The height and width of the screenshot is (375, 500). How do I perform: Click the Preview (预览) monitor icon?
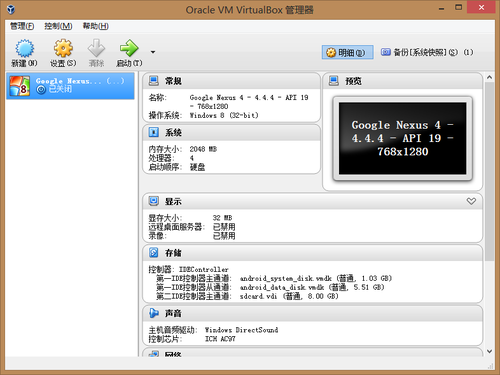pyautogui.click(x=334, y=81)
